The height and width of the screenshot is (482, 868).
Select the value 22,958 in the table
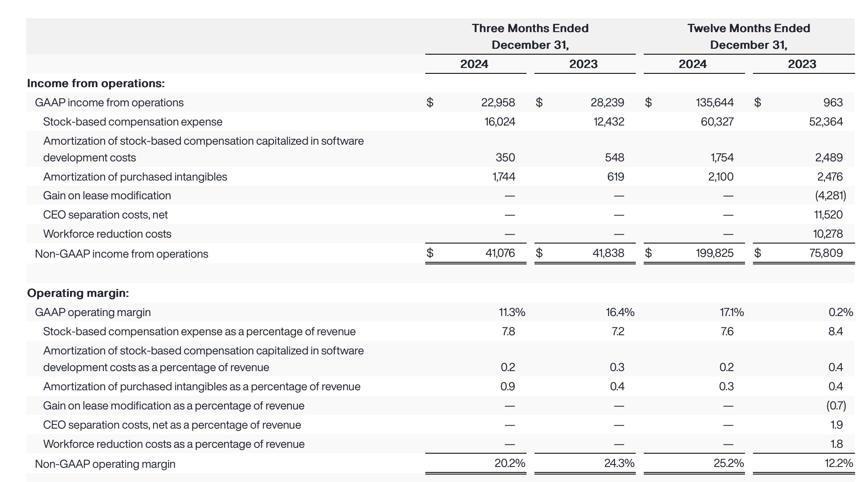pyautogui.click(x=498, y=102)
